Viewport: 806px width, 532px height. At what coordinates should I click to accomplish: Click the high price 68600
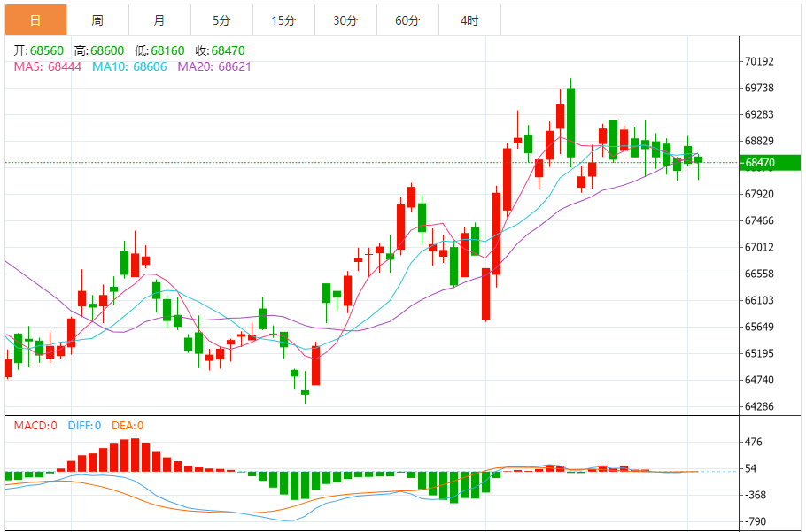point(107,50)
